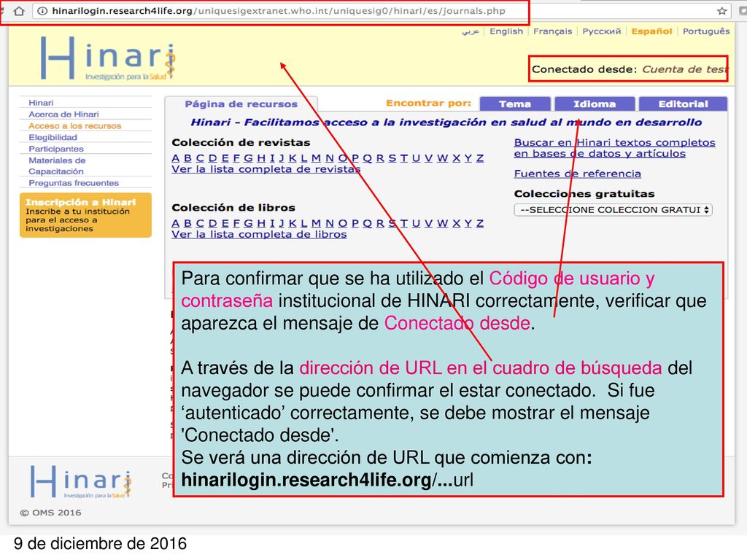Viewport: 747px width, 560px height.
Task: Switch language to English
Action: coord(506,31)
